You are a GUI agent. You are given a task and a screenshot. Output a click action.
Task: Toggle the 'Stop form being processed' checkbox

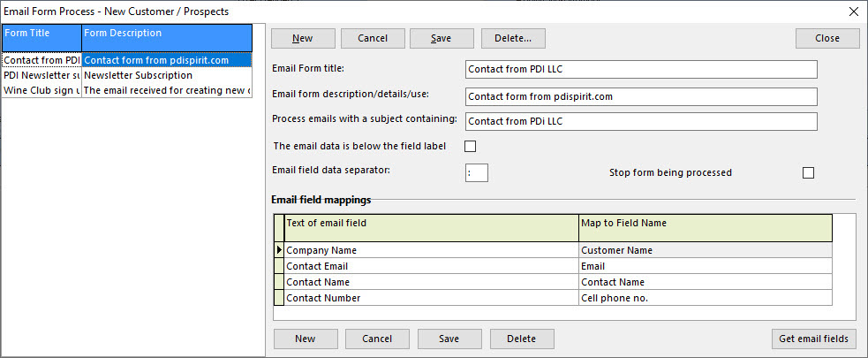807,172
